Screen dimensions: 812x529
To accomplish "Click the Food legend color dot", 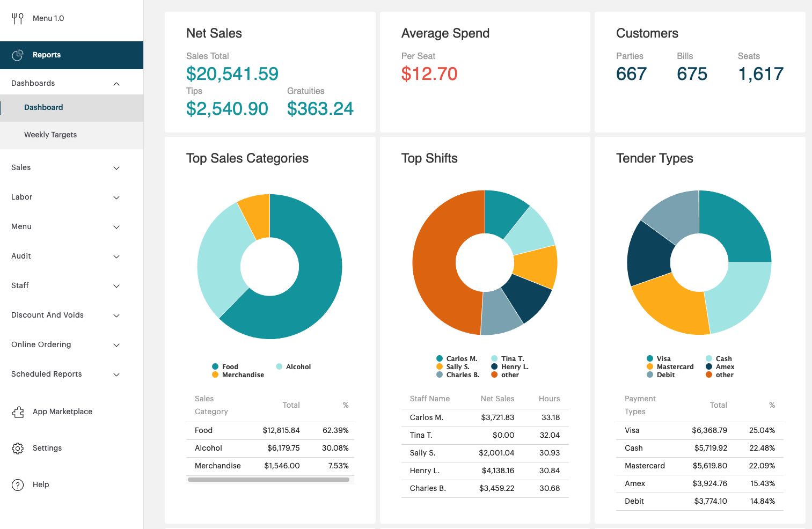I will [215, 366].
